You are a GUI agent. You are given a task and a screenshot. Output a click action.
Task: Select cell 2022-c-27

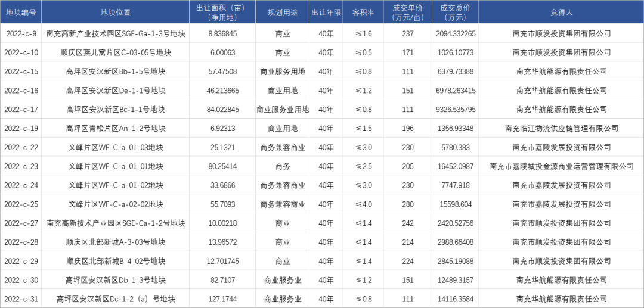(21, 223)
